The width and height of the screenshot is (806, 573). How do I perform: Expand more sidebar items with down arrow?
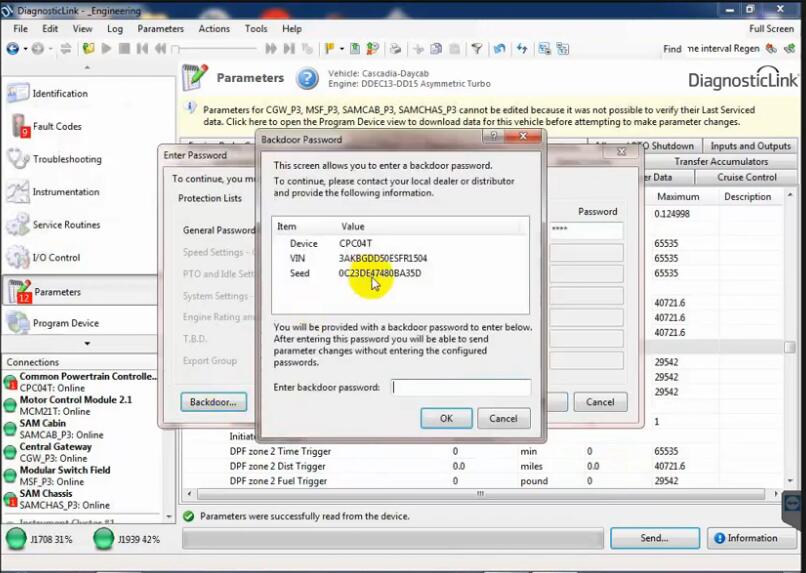tap(87, 344)
